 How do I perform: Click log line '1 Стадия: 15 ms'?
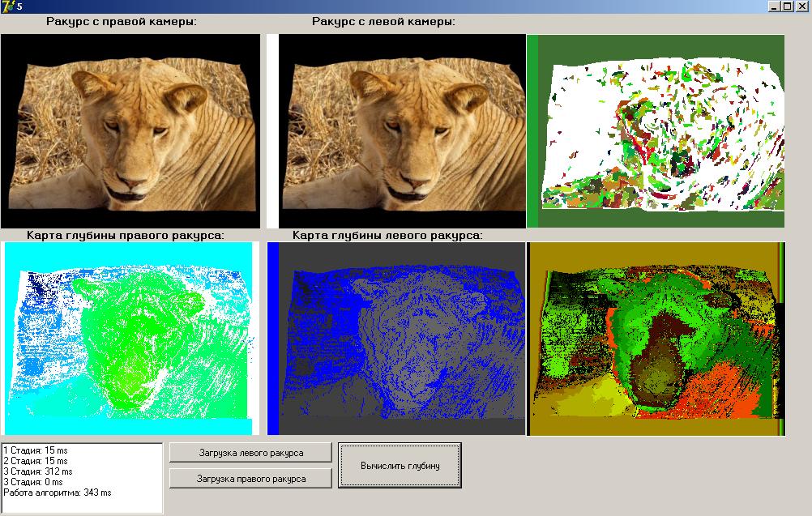35,450
